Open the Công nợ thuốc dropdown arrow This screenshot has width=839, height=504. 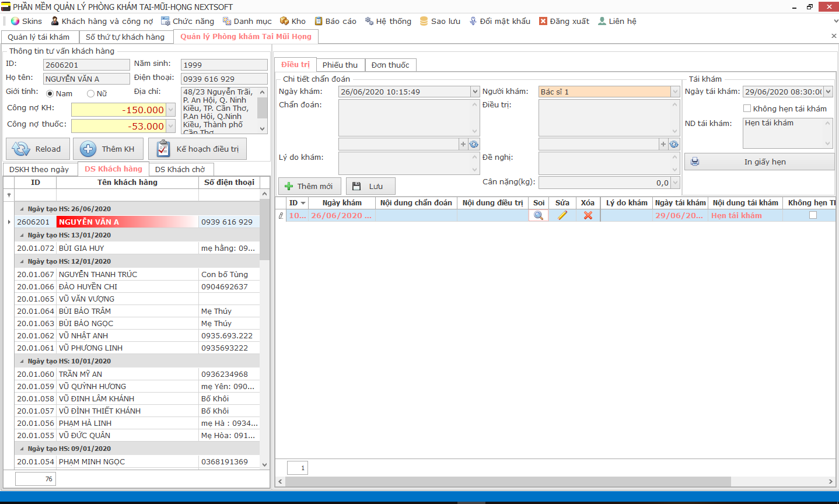pyautogui.click(x=170, y=126)
